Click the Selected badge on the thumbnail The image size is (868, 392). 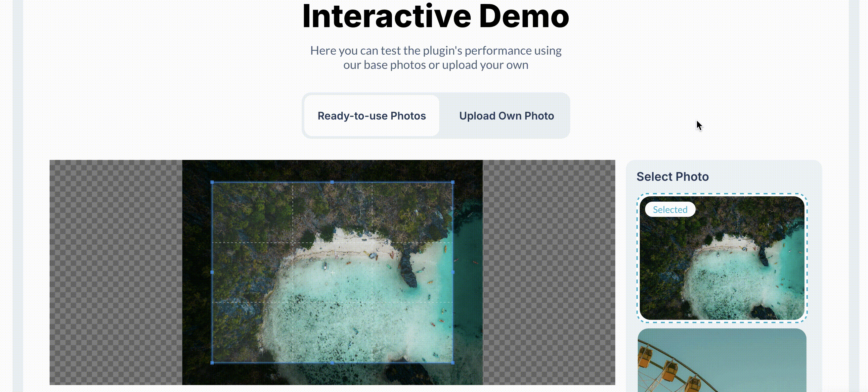click(670, 210)
